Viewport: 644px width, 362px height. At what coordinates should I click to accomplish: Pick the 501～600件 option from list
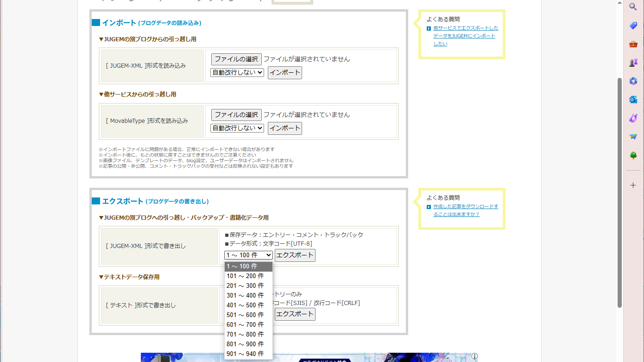click(245, 315)
